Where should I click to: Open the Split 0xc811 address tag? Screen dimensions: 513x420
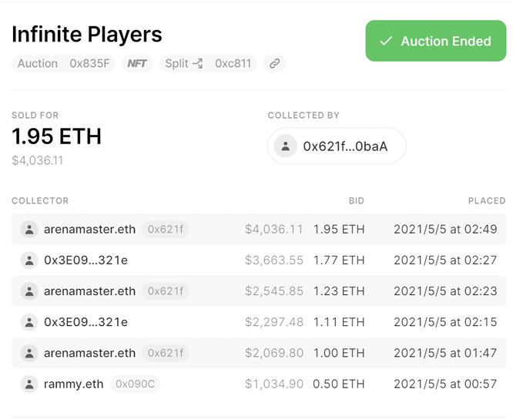208,63
